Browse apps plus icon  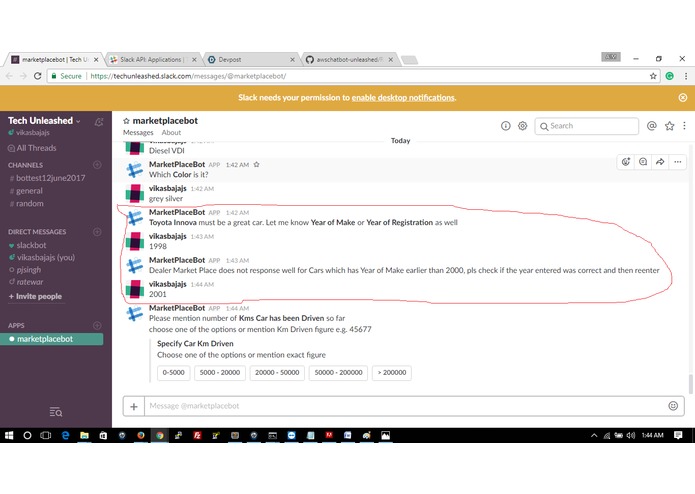click(98, 325)
